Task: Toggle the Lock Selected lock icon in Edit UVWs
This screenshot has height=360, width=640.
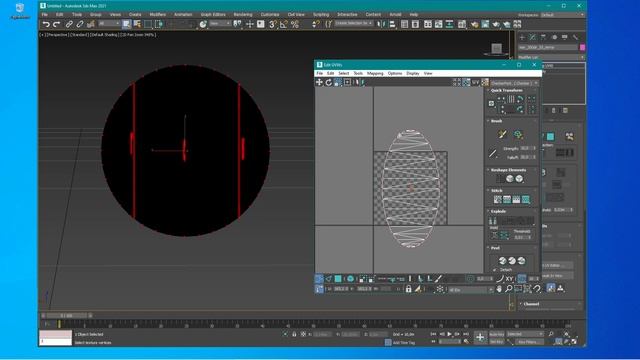Action: [x=409, y=289]
